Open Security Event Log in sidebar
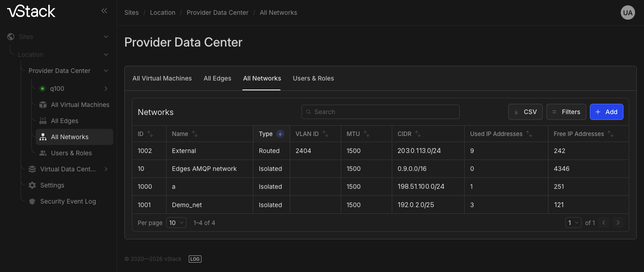 68,201
